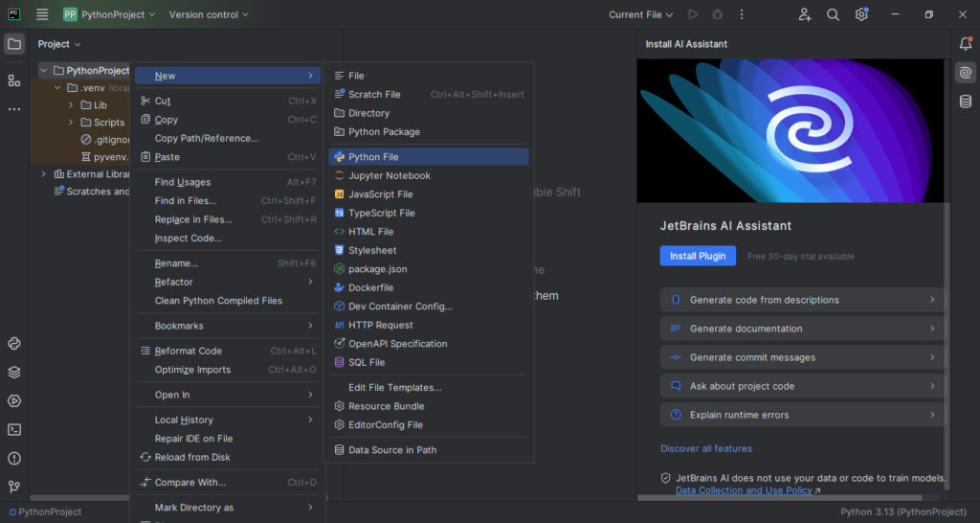Create a new Python Package
Viewport: 980px width, 523px height.
[x=429, y=132]
